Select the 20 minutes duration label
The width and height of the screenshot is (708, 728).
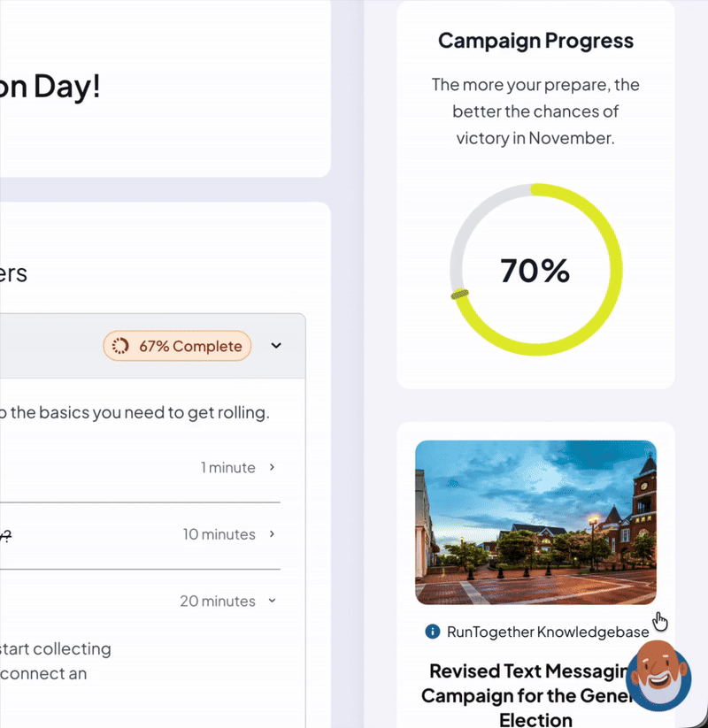[x=218, y=601]
